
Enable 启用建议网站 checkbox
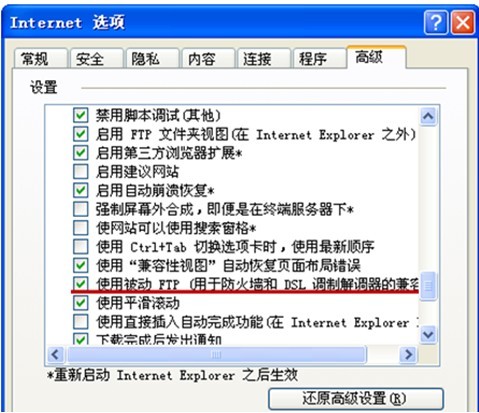pyautogui.click(x=81, y=172)
